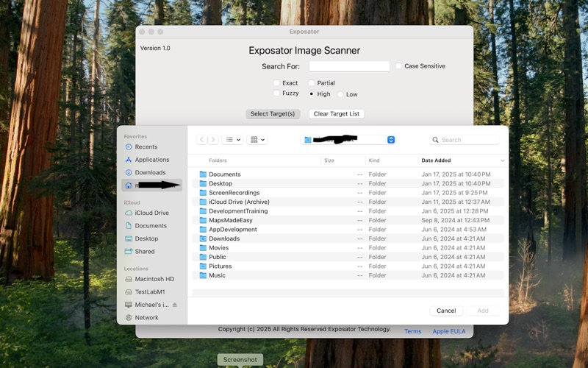Toggle sort direction chevron on Date Added

(x=503, y=160)
